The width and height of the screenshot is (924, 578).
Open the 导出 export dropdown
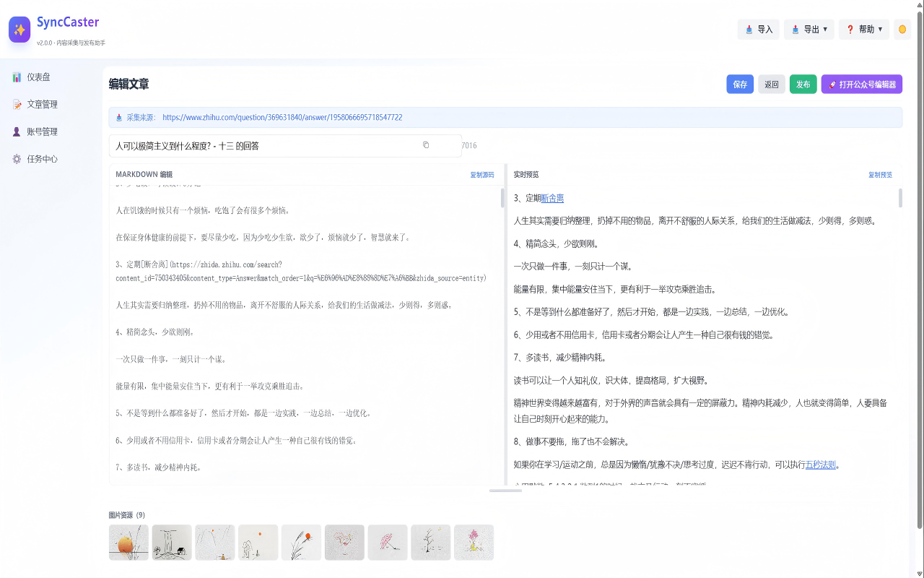808,29
